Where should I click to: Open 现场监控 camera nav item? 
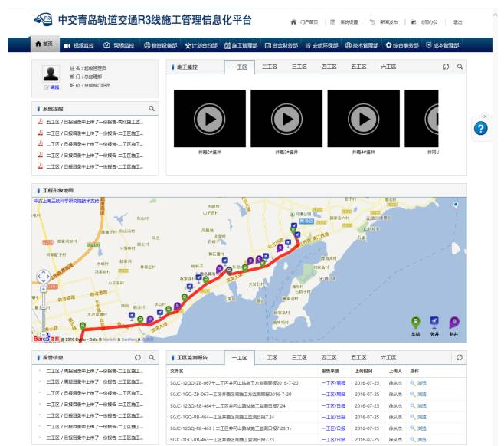coord(119,45)
